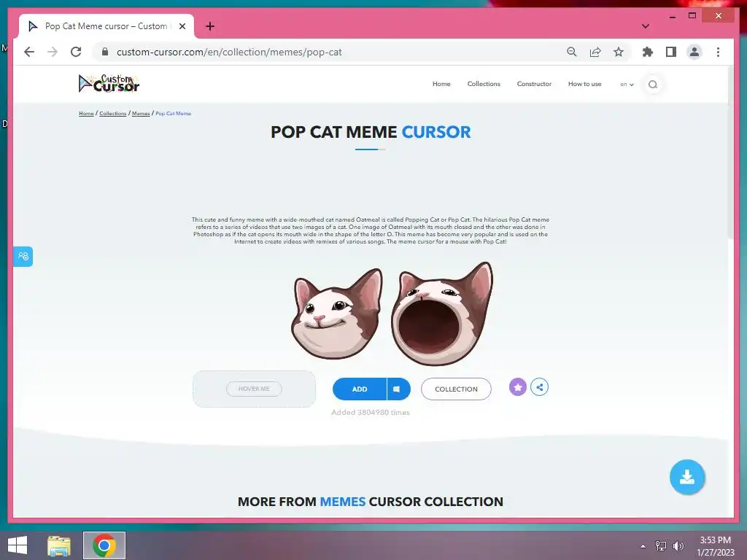
Task: Click the 'Added 3804980 times' text
Action: 371,413
